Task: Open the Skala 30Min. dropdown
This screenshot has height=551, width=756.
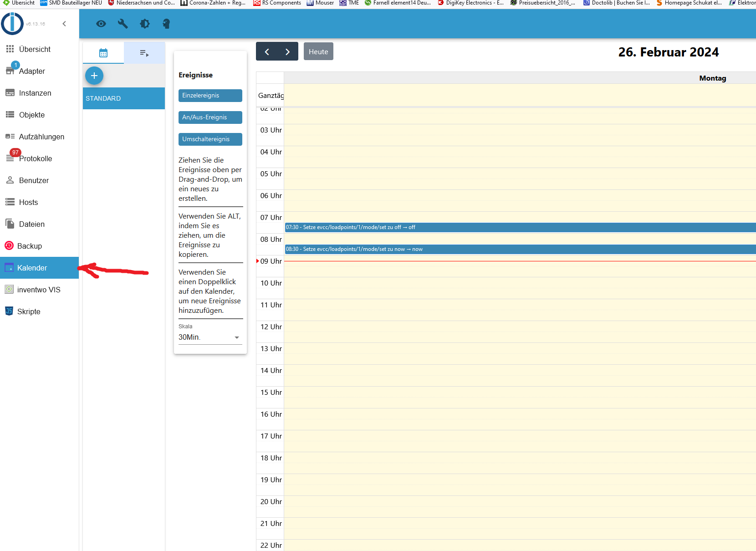Action: tap(210, 337)
